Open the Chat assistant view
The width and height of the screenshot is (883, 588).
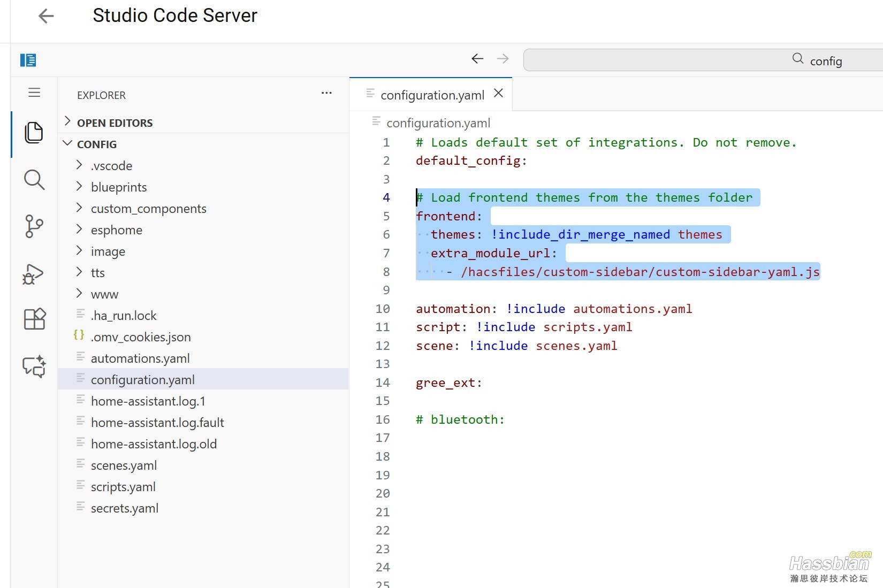click(x=34, y=367)
